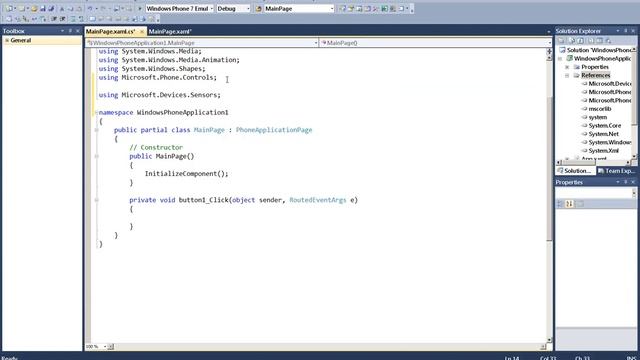
Task: Collapse the MainPage class code block
Action: tap(96, 130)
